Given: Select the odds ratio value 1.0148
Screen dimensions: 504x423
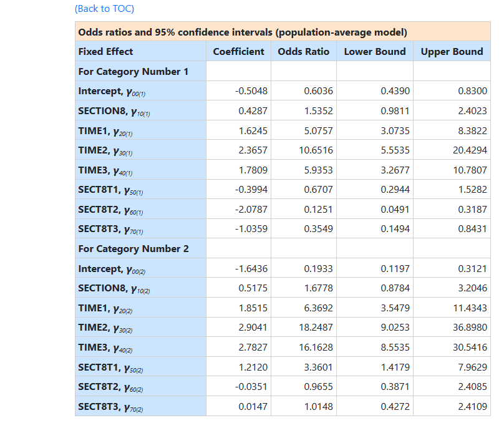Looking at the screenshot, I should pyautogui.click(x=318, y=407).
